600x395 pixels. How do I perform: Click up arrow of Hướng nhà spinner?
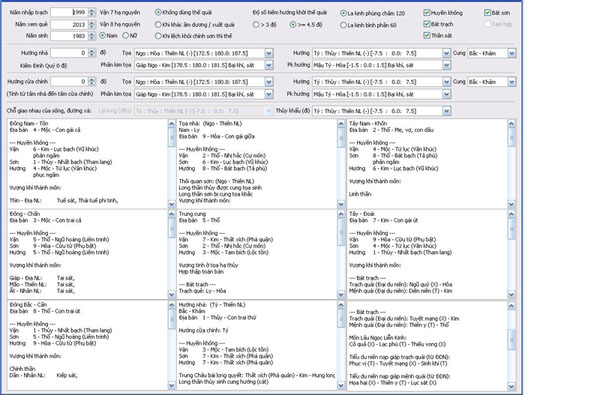pos(92,51)
